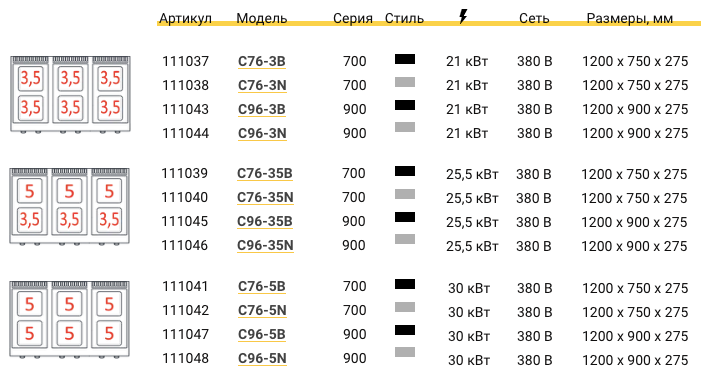Click the mixed 5 and 3,5 burner stove image
Screen dimensions: 701x379
click(69, 206)
